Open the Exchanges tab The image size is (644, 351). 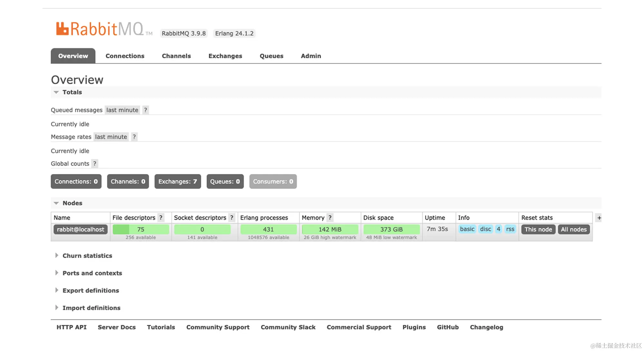click(225, 56)
